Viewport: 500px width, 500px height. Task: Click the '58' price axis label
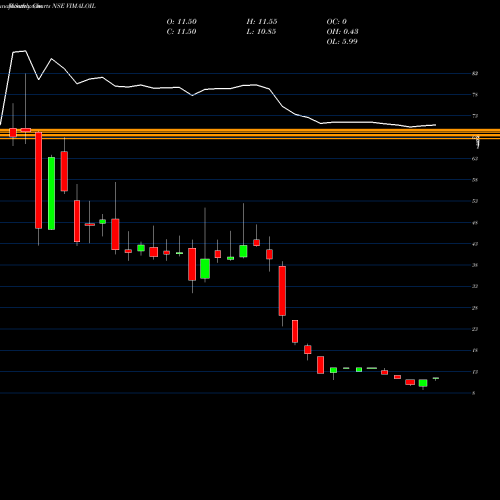pos(475,180)
